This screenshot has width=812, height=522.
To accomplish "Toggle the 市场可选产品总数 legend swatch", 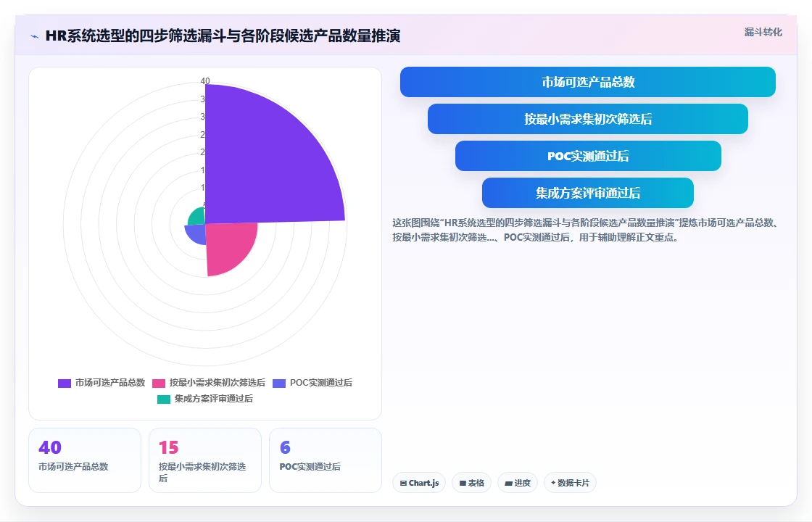I will (65, 384).
